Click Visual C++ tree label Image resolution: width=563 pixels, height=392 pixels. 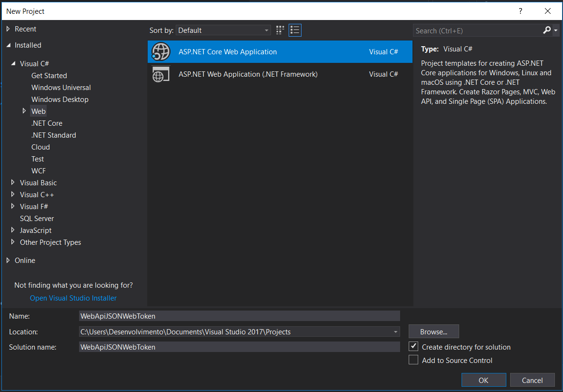coord(37,194)
